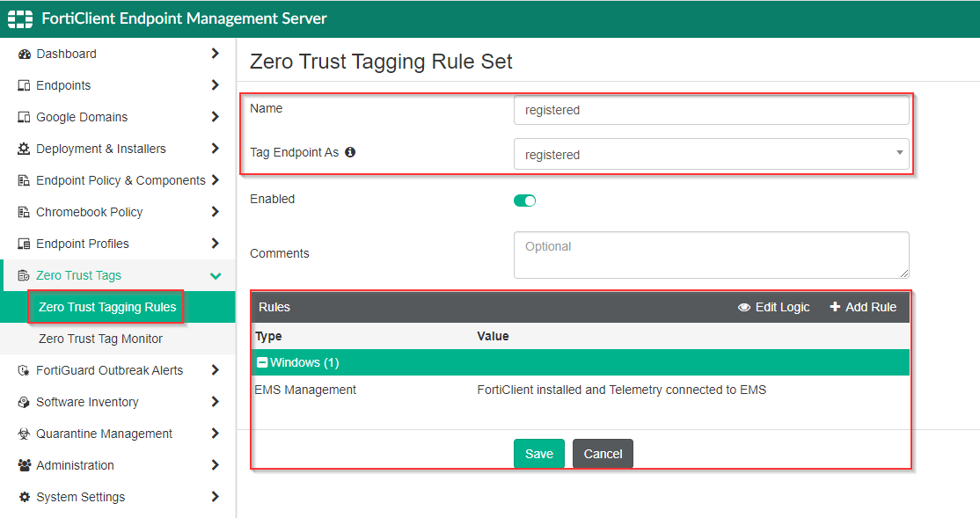This screenshot has width=980, height=518.
Task: Click the Administration sidebar icon
Action: (x=24, y=465)
